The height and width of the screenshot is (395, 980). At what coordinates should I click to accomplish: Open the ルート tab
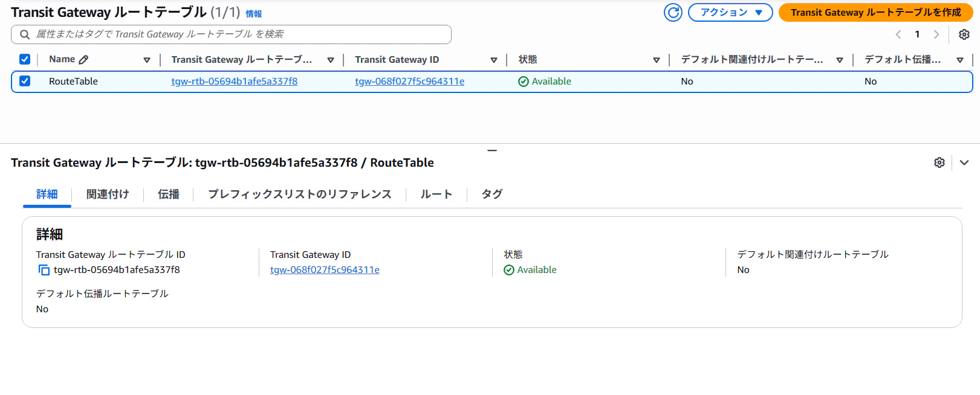tap(436, 194)
